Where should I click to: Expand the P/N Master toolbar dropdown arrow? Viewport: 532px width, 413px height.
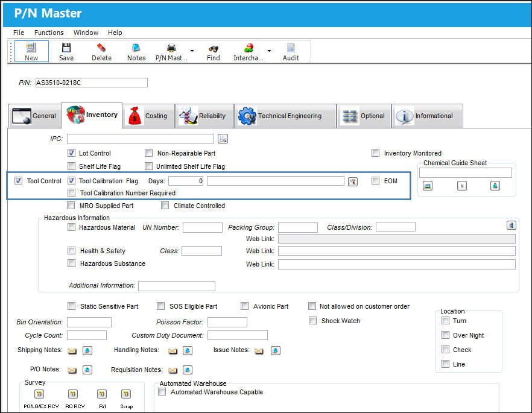coord(192,51)
